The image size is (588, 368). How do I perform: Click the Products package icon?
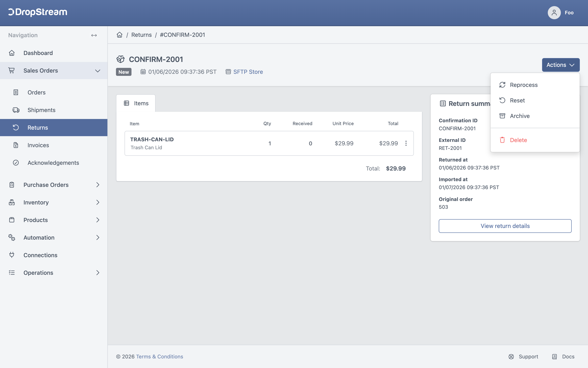tap(12, 220)
